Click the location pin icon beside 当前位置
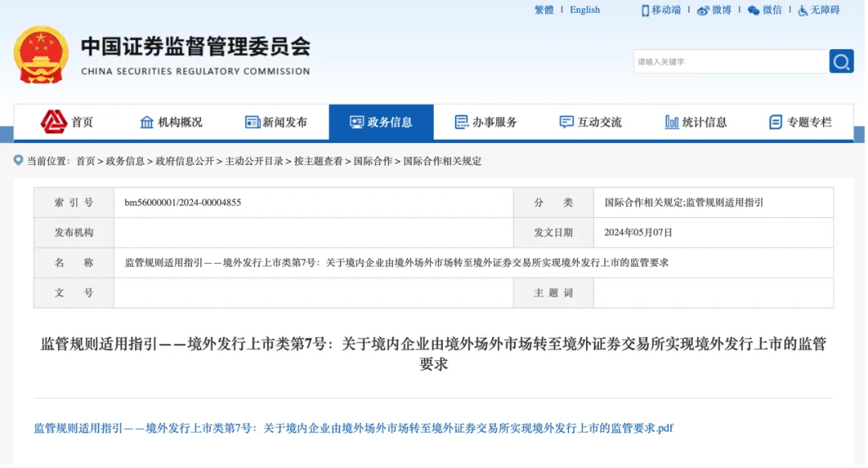Viewport: 868px width, 468px height. tap(18, 161)
